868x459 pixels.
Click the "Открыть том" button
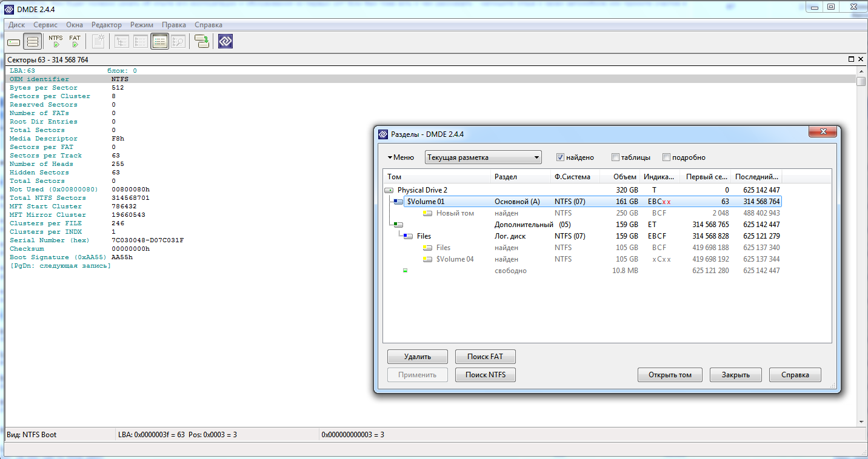click(669, 375)
